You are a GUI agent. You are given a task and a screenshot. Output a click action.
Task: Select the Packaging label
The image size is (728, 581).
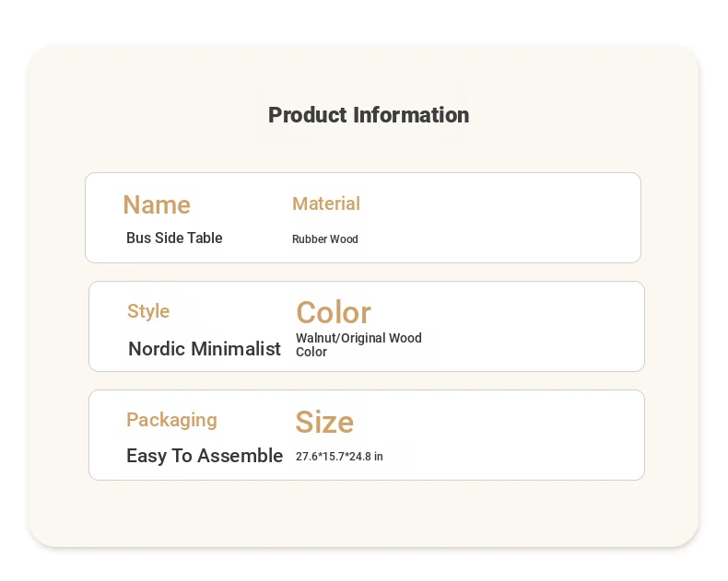coord(171,421)
